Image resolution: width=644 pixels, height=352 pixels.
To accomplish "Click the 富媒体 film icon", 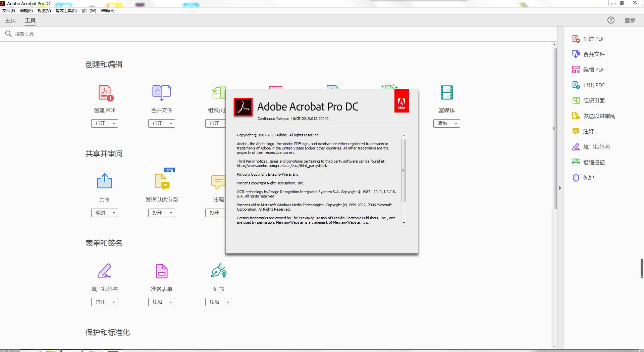I will pos(446,92).
